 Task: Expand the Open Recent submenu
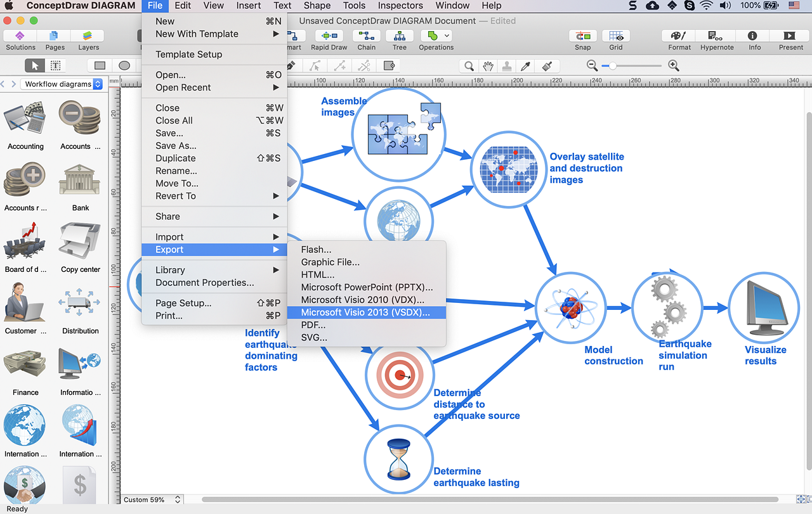(x=214, y=87)
